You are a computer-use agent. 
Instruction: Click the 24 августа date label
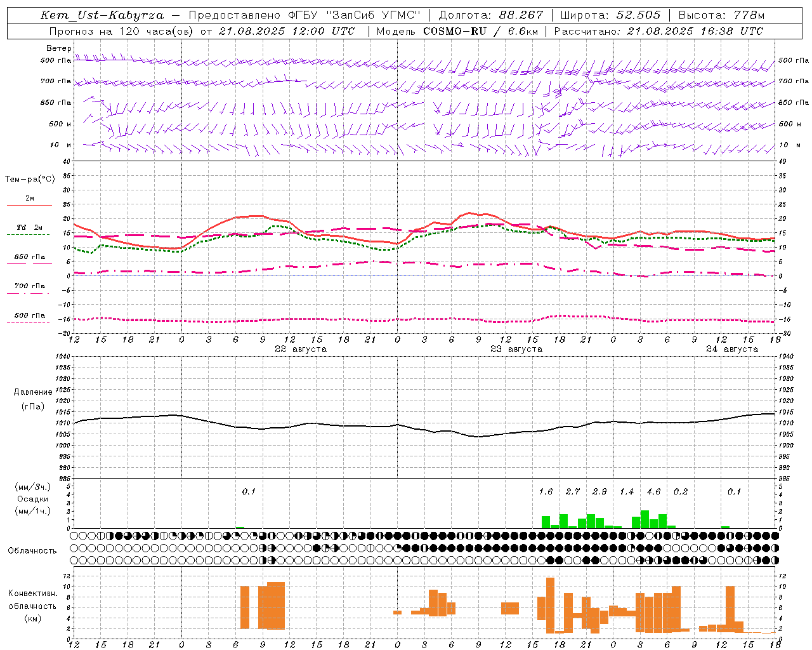click(x=732, y=349)
